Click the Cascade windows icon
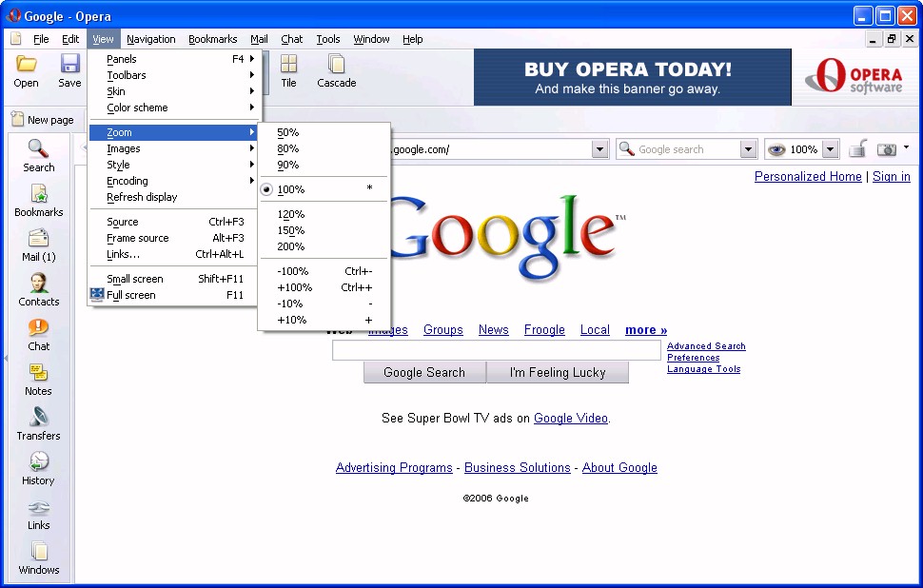Screen dimensions: 923x588 coord(336,64)
